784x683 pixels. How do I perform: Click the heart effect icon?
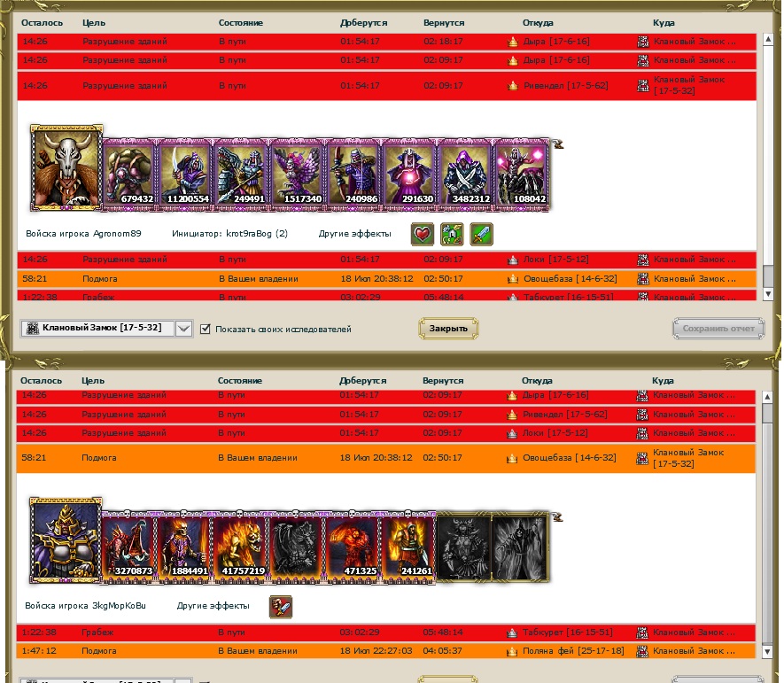422,235
